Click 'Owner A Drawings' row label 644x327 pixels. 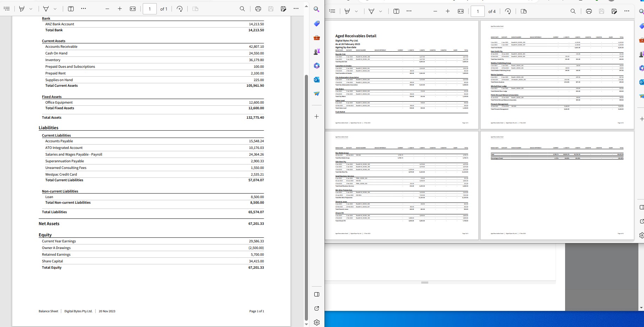(56, 248)
